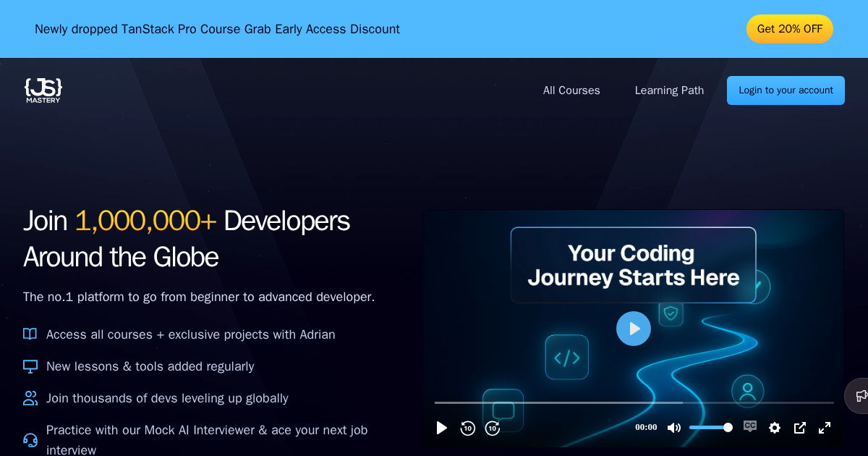Screen dimensions: 868x456
Task: Click the 'Your Coding Journey Starts Here' video title
Action: [x=633, y=265]
